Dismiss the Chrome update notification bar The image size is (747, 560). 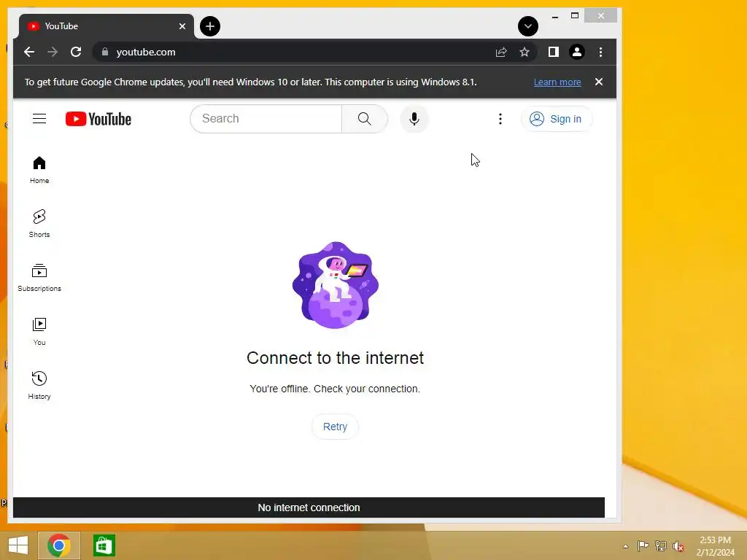(x=599, y=82)
